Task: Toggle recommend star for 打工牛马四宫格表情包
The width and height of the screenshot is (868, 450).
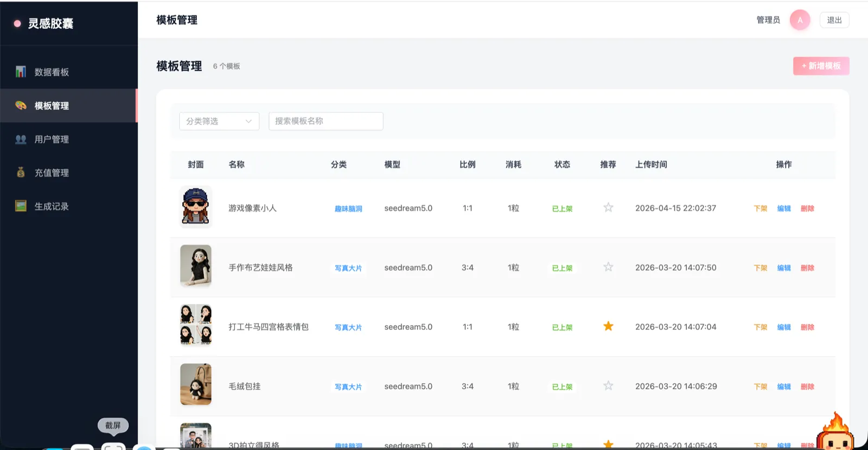Action: tap(608, 326)
